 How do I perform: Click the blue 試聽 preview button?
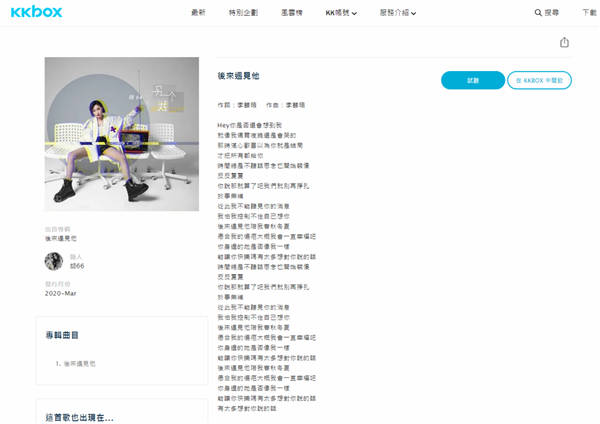(x=473, y=80)
